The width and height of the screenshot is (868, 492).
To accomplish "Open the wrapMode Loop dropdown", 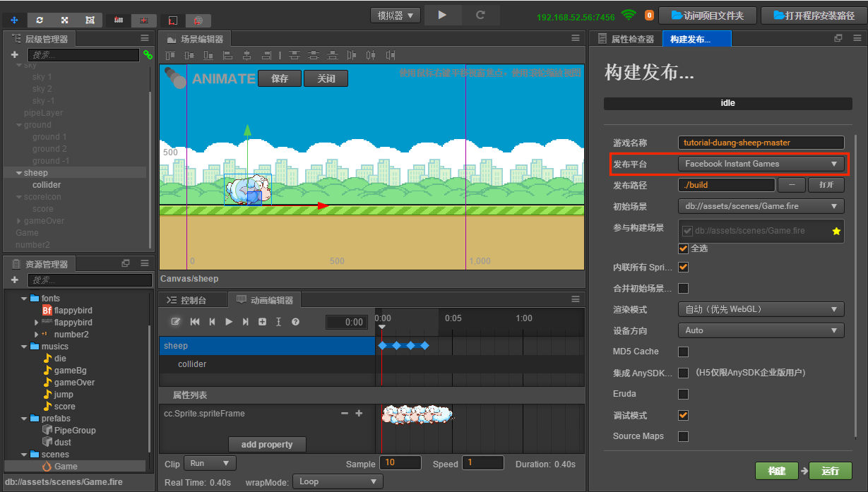I will coord(337,480).
